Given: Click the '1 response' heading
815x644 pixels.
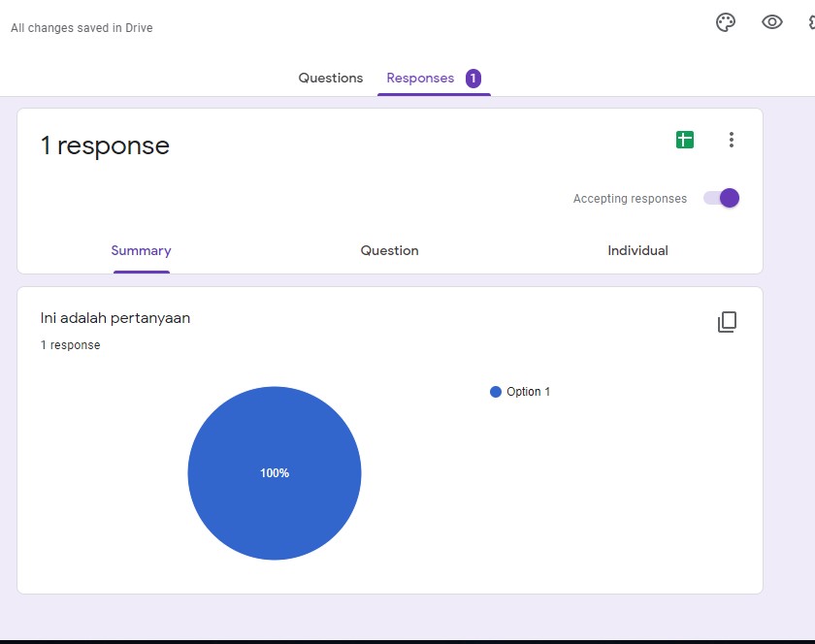Looking at the screenshot, I should pyautogui.click(x=105, y=145).
